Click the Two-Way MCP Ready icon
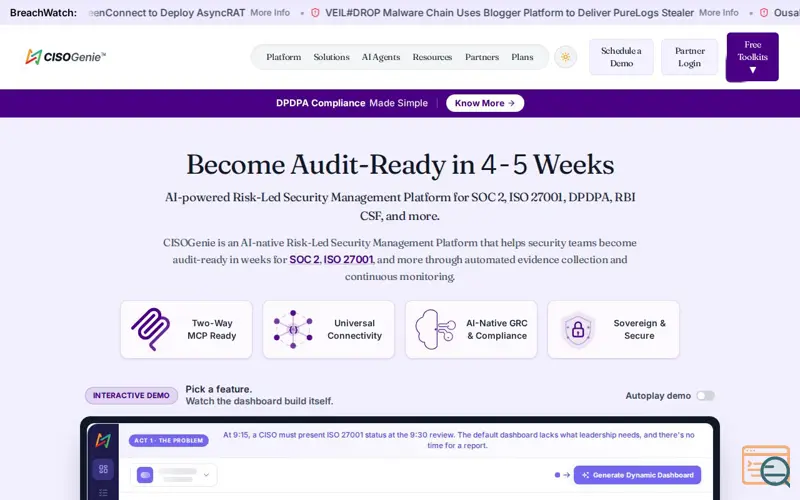Viewport: 800px width, 500px height. (x=151, y=329)
